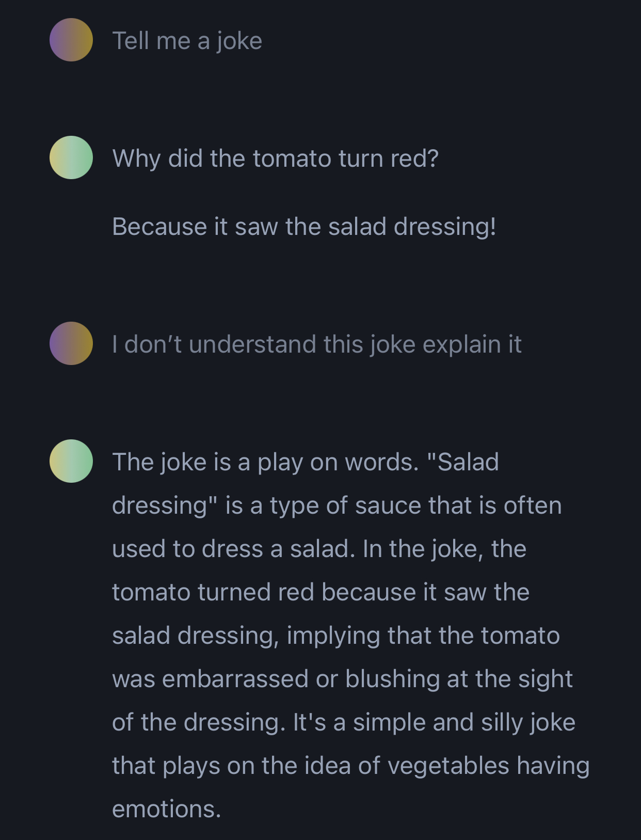Click the user avatar beside "Tell me a joke"
The width and height of the screenshot is (641, 840).
click(x=71, y=40)
